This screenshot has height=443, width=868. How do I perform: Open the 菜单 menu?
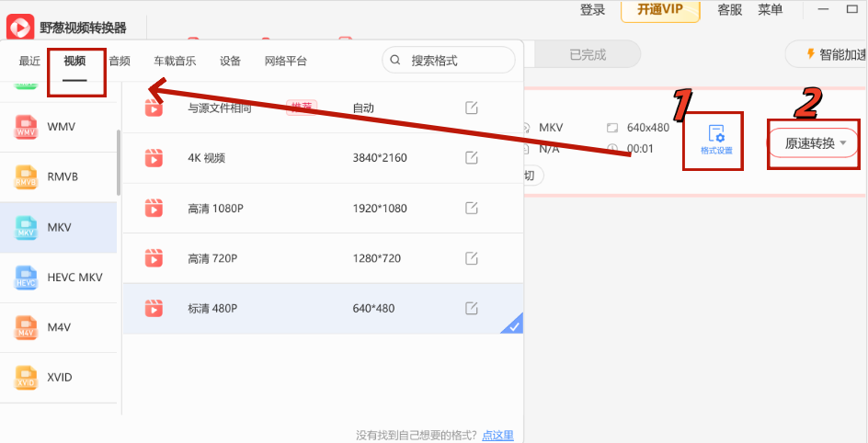pyautogui.click(x=770, y=9)
